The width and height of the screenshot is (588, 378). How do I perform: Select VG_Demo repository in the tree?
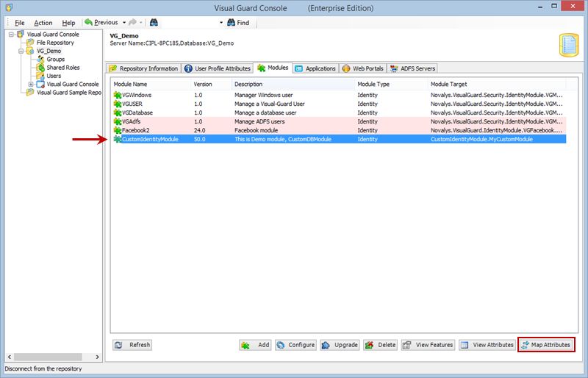point(49,51)
